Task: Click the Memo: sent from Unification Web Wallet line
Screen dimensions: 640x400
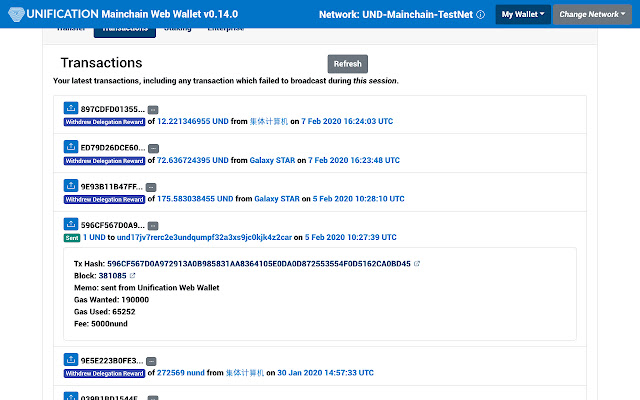Action: point(147,288)
